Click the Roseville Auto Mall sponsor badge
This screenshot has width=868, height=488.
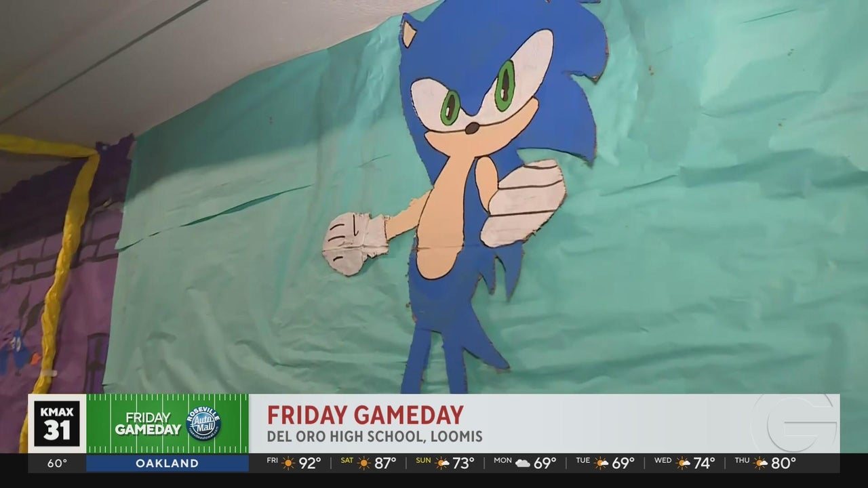pos(203,424)
